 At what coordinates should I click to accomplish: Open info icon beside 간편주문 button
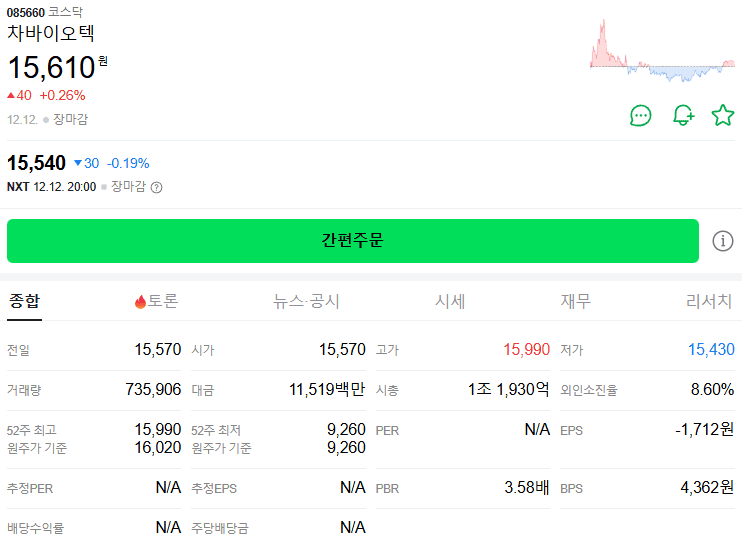tap(723, 241)
